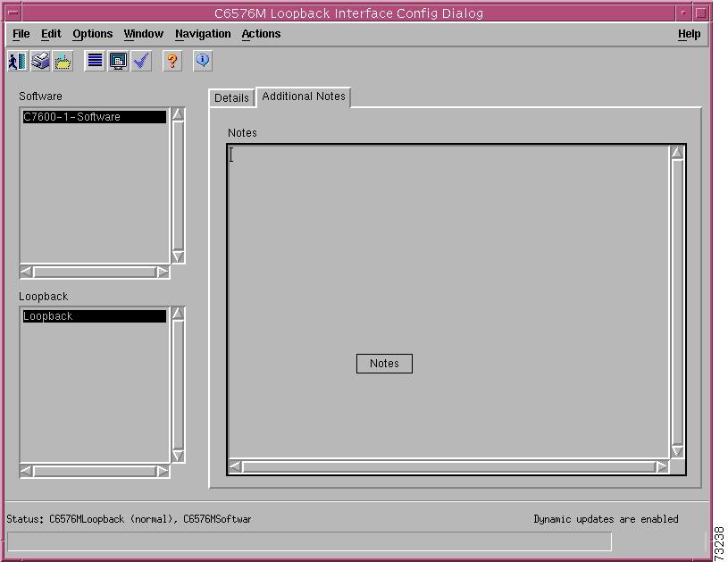728x562 pixels.
Task: Click the orange question mark help icon
Action: [x=172, y=61]
